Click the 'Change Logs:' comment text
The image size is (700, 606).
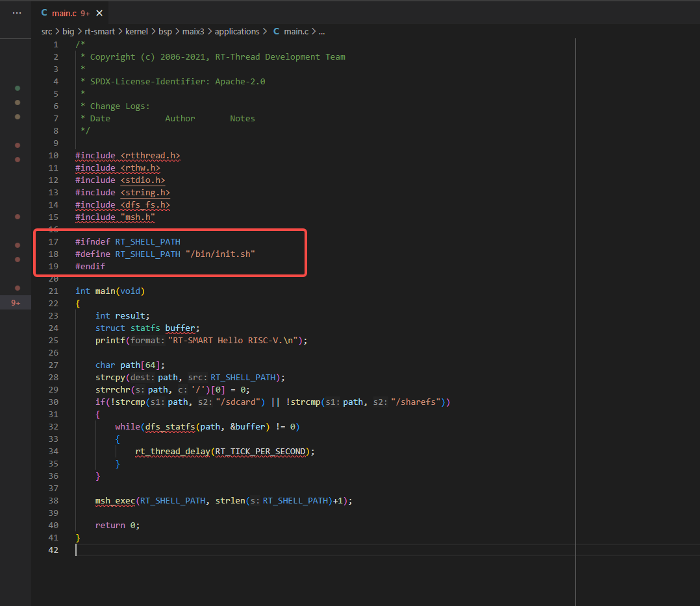[x=120, y=106]
